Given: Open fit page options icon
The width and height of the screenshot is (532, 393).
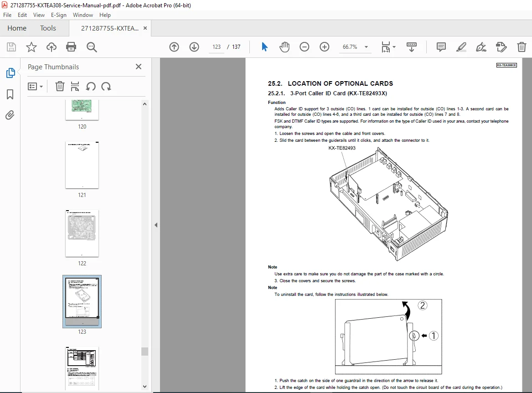Looking at the screenshot, I should [386, 47].
